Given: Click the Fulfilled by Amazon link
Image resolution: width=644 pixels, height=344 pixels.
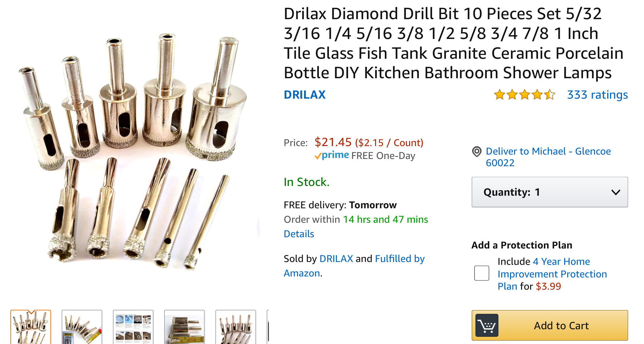Looking at the screenshot, I should point(354,266).
